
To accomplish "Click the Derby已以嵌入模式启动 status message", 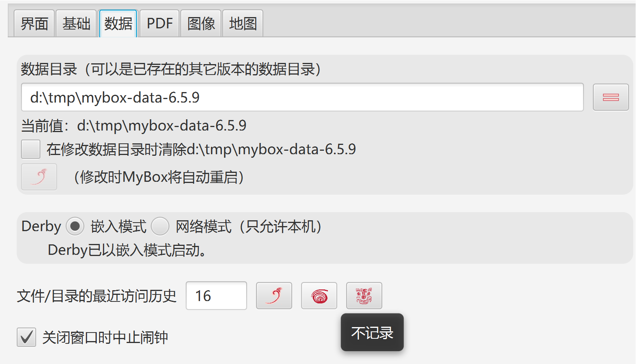I will pos(127,250).
